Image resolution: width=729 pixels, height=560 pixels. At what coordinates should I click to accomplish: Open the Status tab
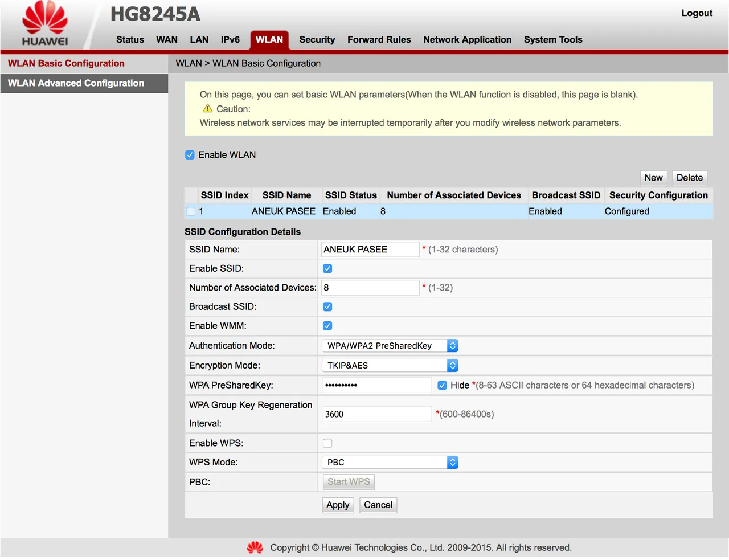130,40
